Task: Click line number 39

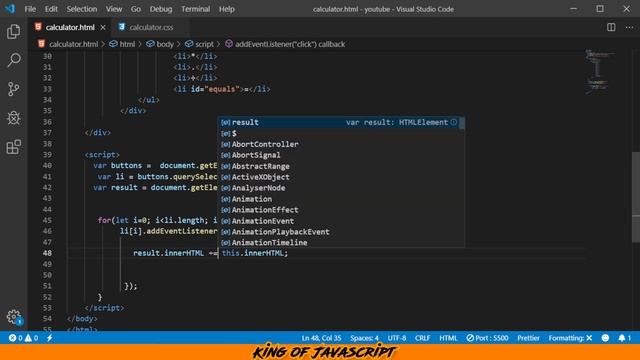Action: point(47,155)
